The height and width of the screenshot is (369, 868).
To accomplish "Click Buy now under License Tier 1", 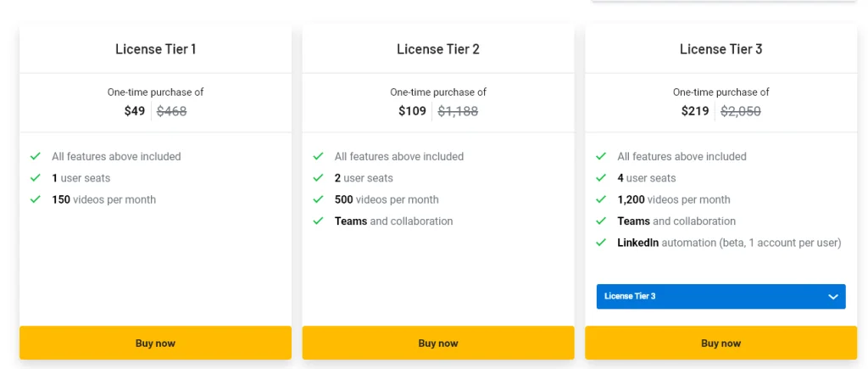I will click(x=155, y=344).
